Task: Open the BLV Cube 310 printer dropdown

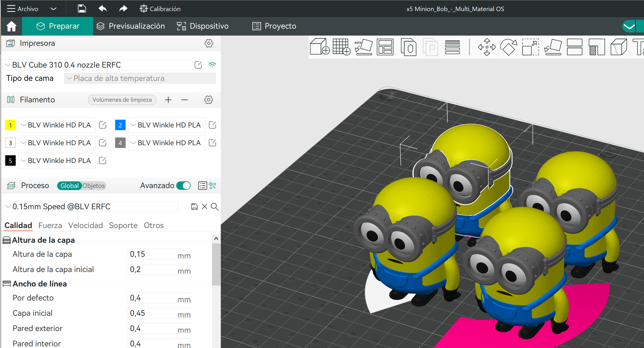Action: coord(98,65)
